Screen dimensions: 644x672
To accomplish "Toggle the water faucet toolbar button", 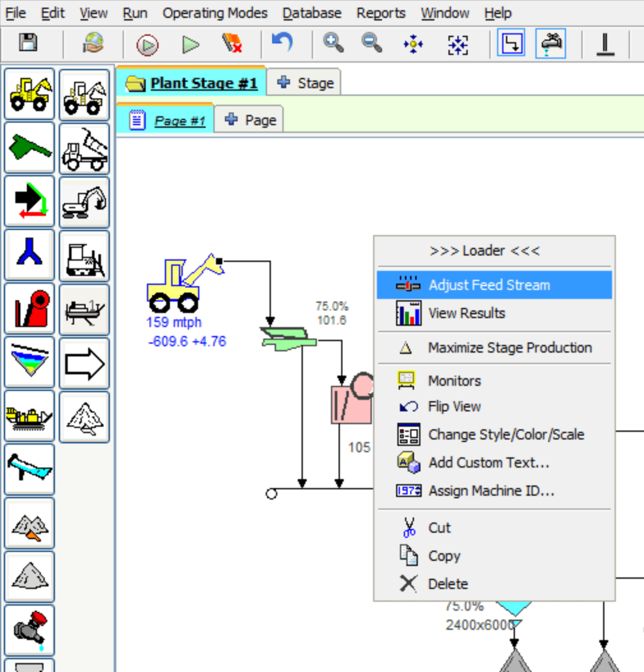I will [x=550, y=44].
